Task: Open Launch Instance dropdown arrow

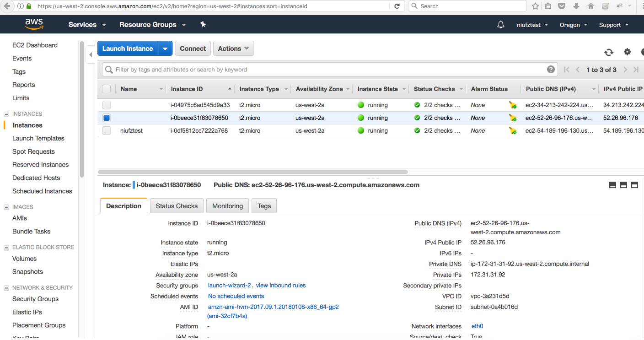Action: [x=165, y=49]
